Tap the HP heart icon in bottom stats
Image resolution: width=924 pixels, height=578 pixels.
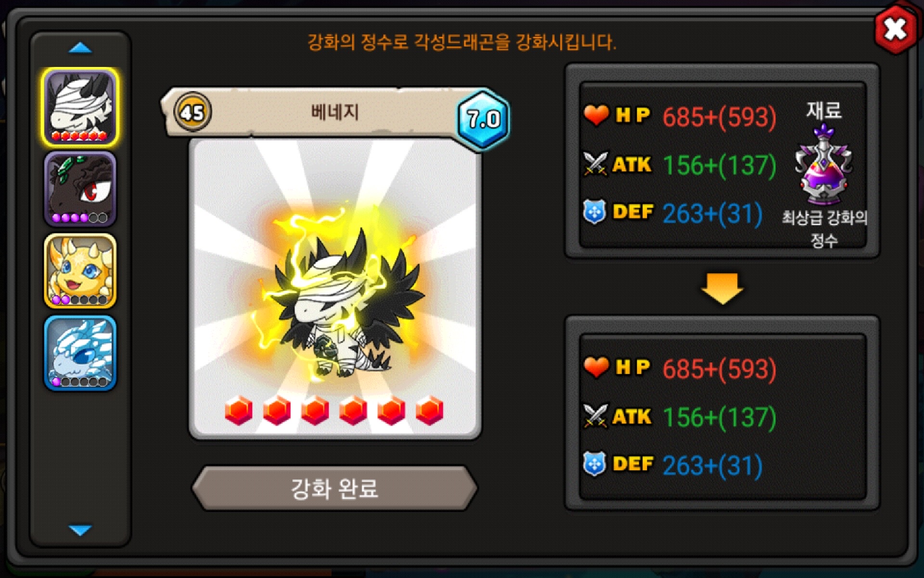596,368
